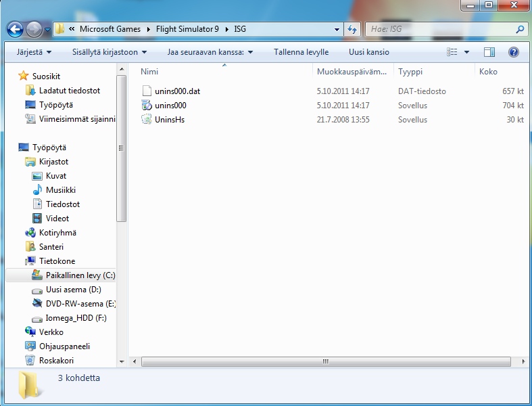Select Kirjastot in the tree

coord(53,162)
